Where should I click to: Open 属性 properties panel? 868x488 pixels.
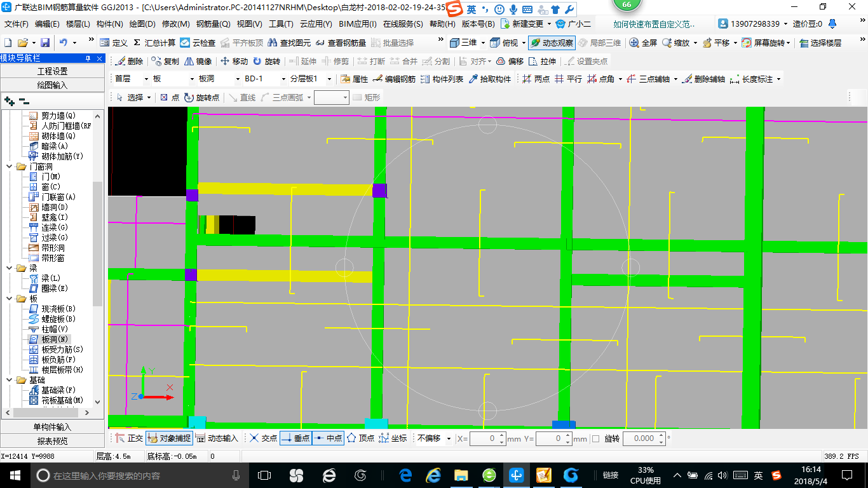coord(354,79)
